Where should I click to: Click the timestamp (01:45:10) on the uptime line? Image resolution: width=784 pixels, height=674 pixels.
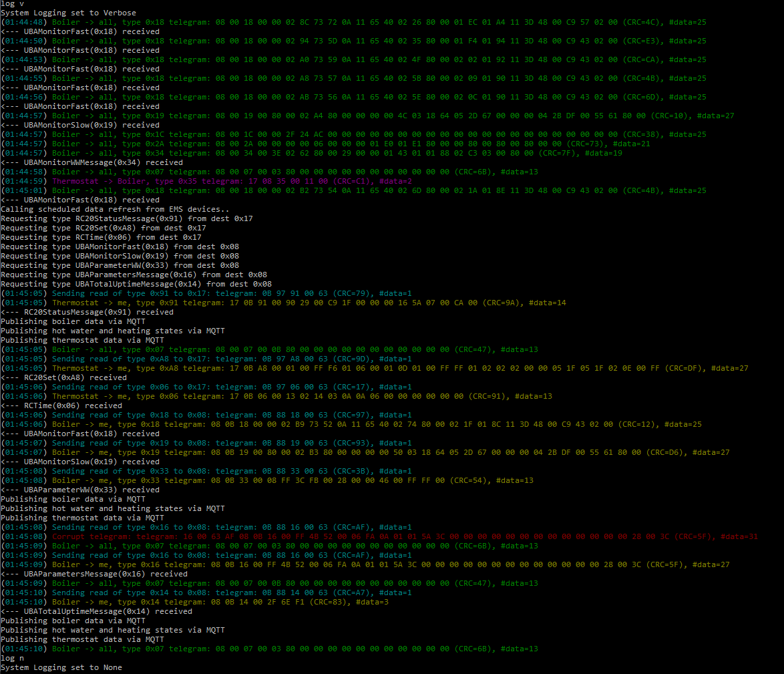tap(22, 602)
